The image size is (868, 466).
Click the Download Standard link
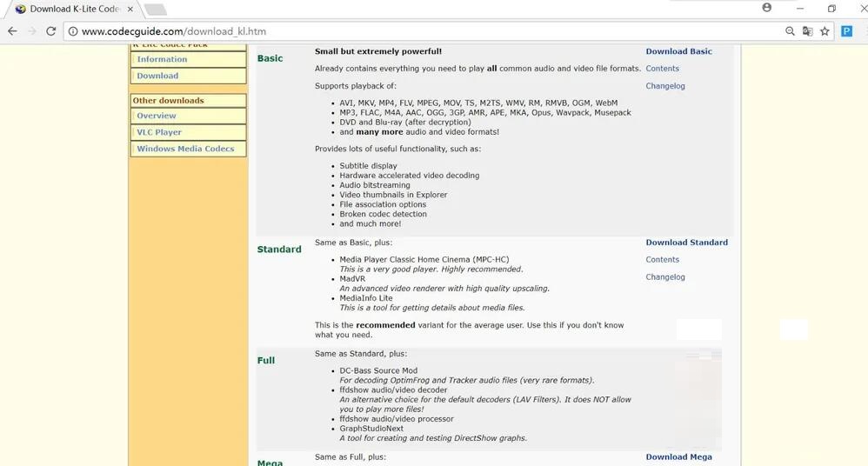click(x=686, y=243)
